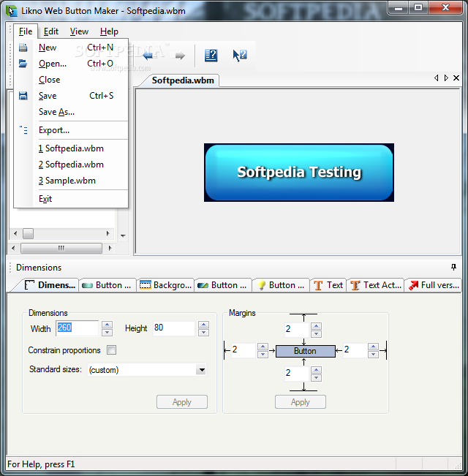
Task: Click the left panel upper scrollbar thumb
Action: coord(28,233)
